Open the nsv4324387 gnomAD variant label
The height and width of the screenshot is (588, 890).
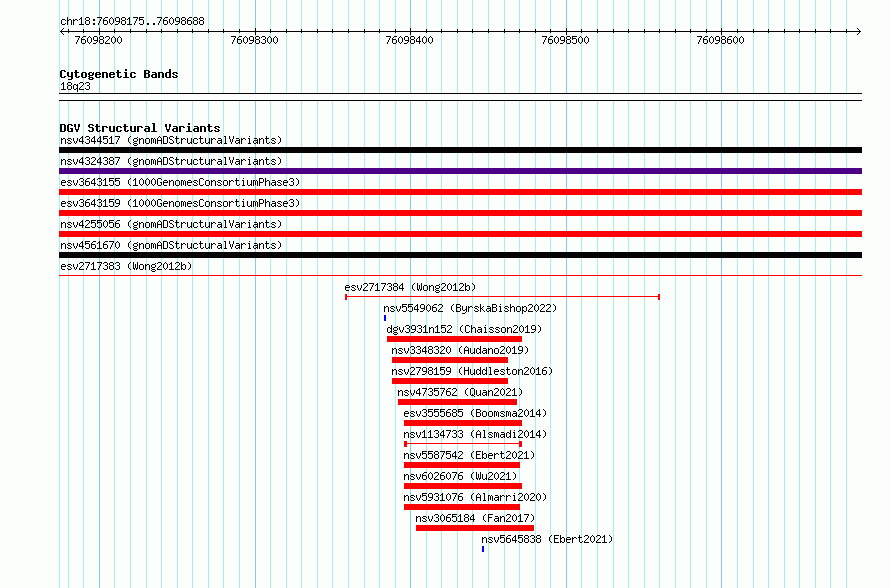click(x=171, y=161)
